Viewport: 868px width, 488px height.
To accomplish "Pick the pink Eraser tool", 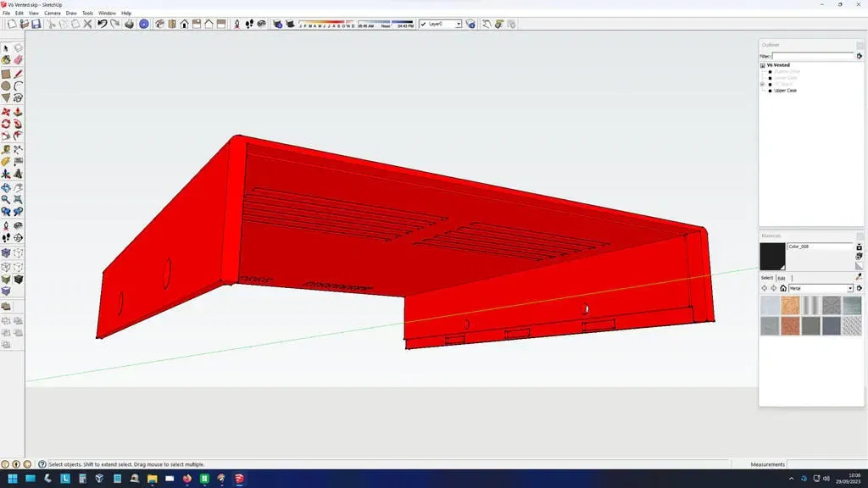I will tap(19, 60).
